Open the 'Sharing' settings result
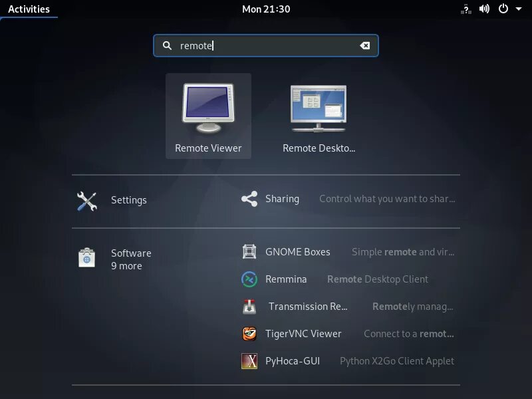 click(x=282, y=199)
